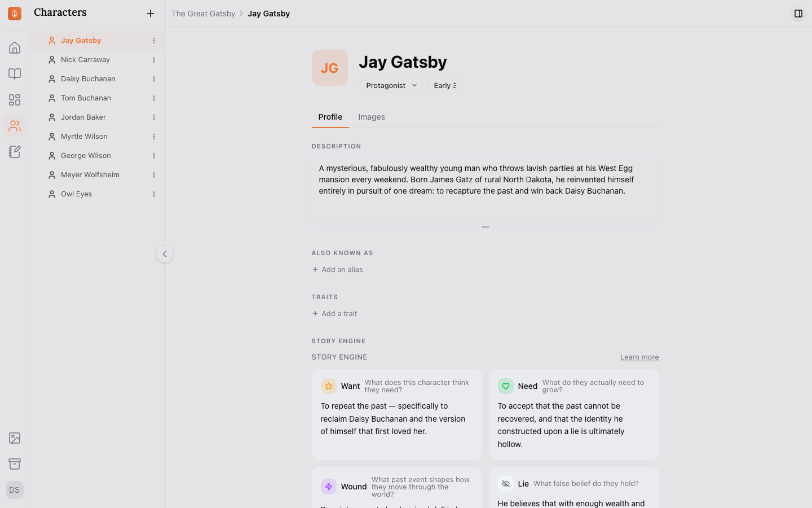Open Nick Carraway row options menu
The image size is (812, 508).
[154, 60]
